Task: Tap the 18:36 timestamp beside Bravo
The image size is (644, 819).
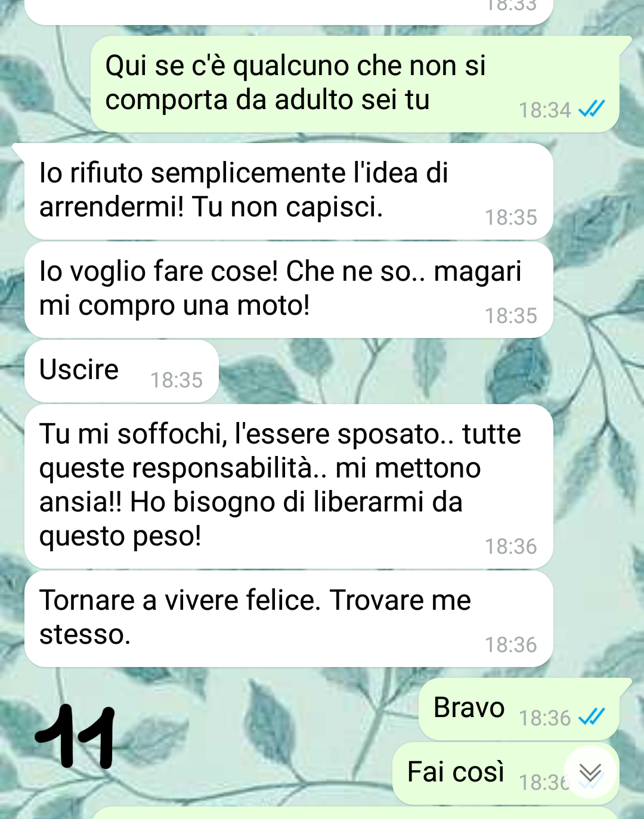Action: tap(545, 718)
